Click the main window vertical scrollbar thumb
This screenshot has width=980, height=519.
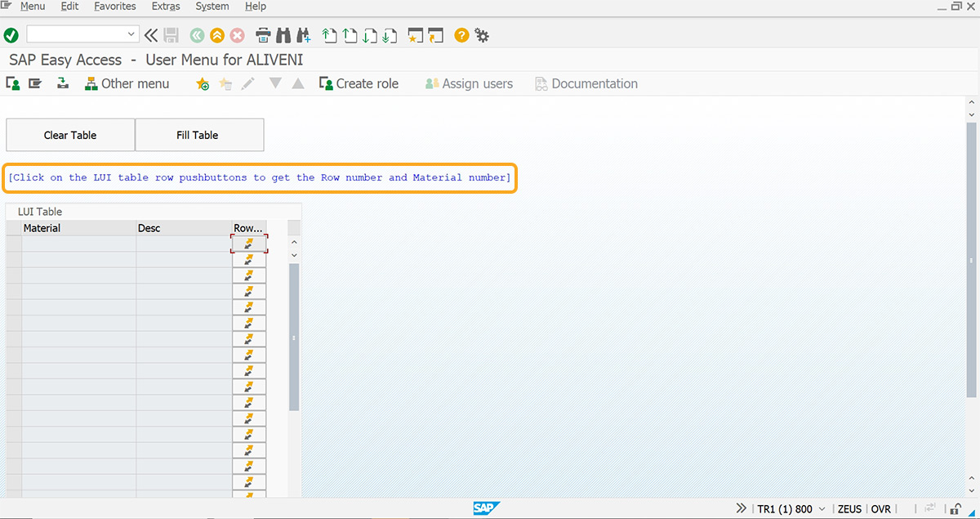click(x=971, y=262)
